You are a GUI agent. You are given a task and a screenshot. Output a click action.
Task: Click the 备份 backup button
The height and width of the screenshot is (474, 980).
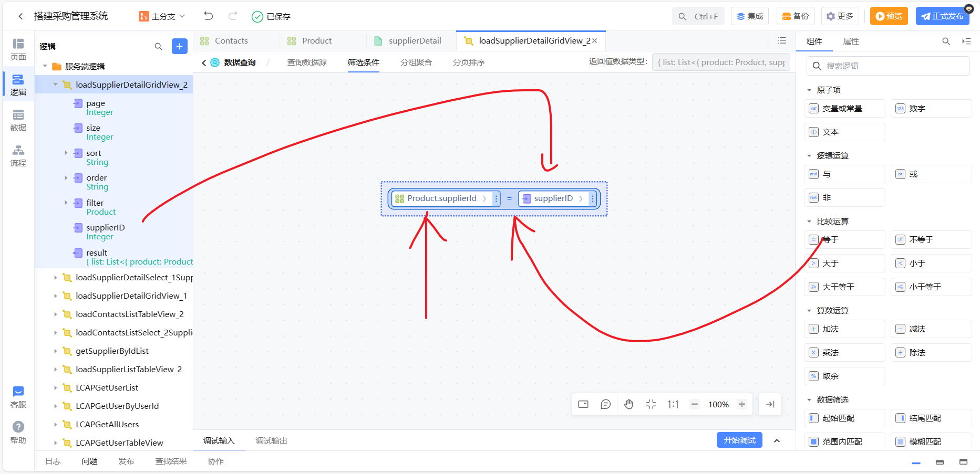(796, 16)
